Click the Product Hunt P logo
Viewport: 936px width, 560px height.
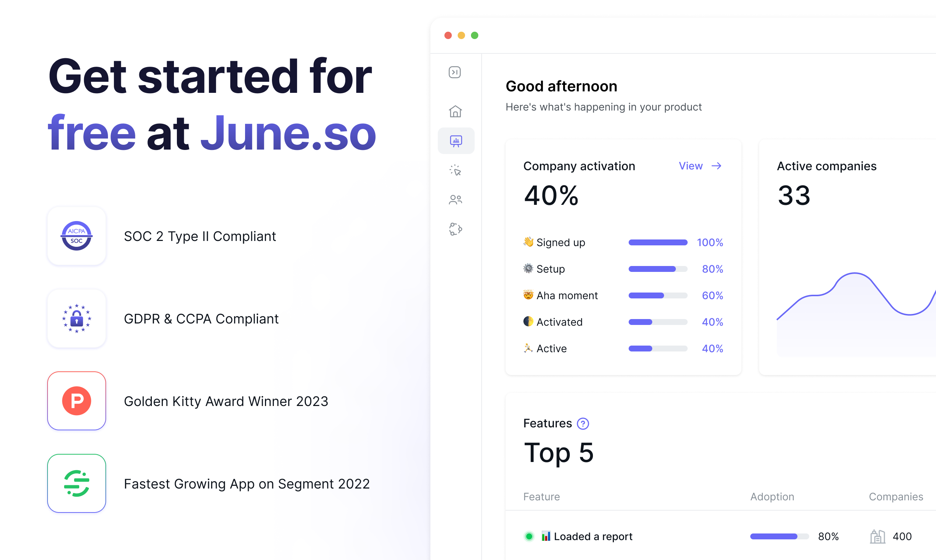77,401
